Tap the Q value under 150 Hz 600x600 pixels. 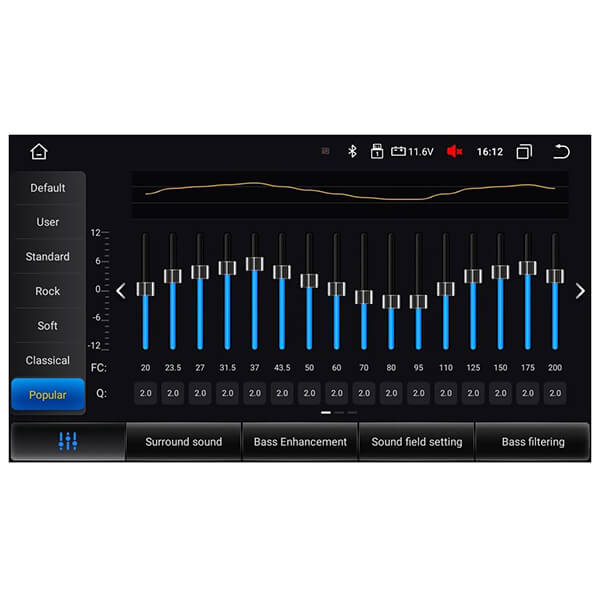pos(500,393)
